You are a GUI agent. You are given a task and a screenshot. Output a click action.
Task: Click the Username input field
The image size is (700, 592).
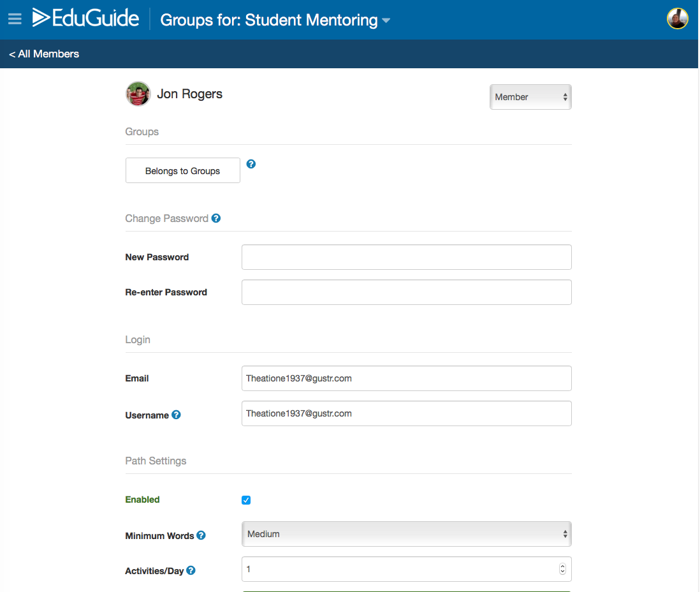406,413
